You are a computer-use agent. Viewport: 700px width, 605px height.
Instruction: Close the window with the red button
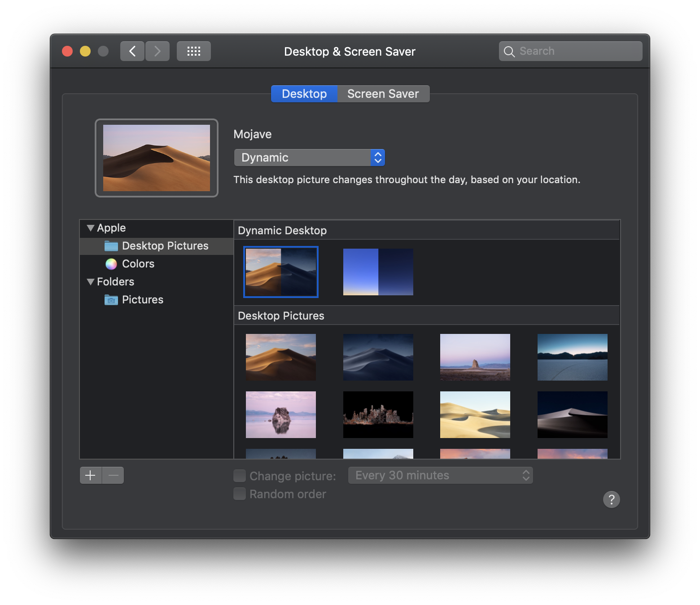tap(67, 51)
